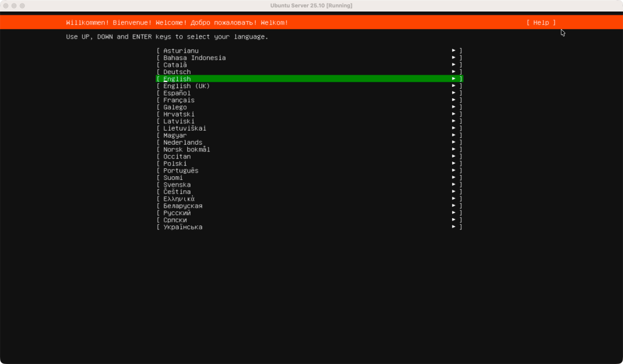Click the arrow next to Hrvatski

point(454,114)
